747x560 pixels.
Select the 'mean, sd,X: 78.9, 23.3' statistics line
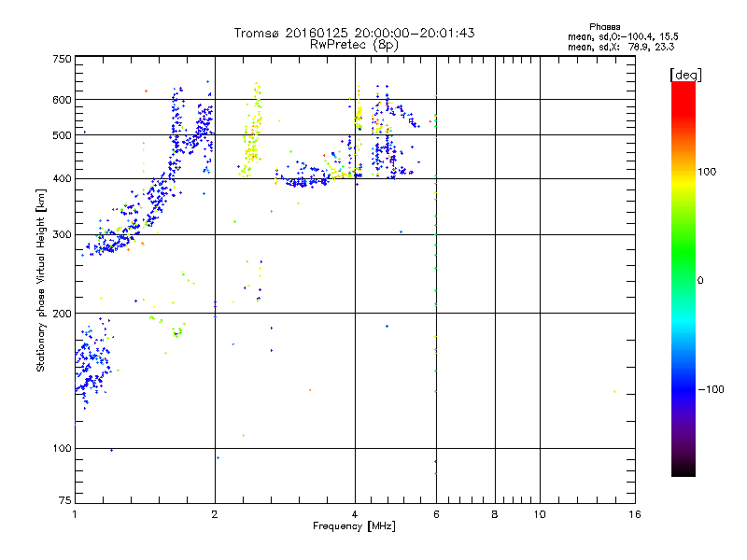(621, 47)
